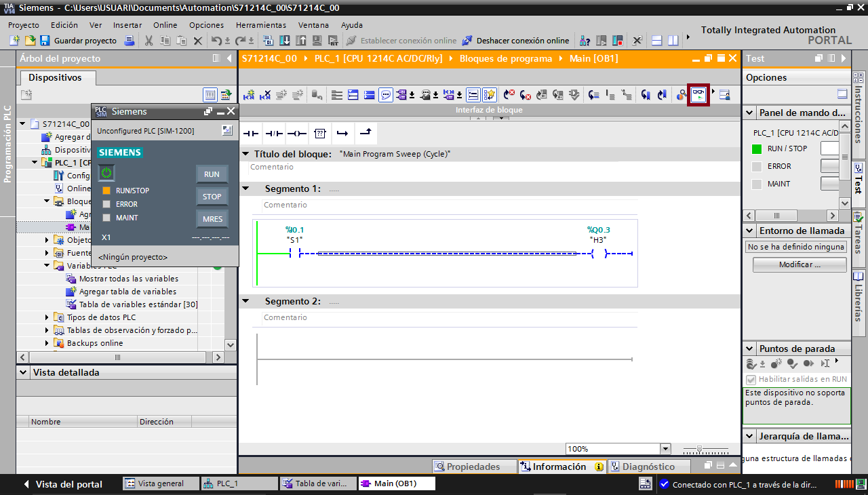The image size is (868, 495).
Task: Toggle Habilitar salidas en RUN checkbox
Action: pyautogui.click(x=751, y=380)
